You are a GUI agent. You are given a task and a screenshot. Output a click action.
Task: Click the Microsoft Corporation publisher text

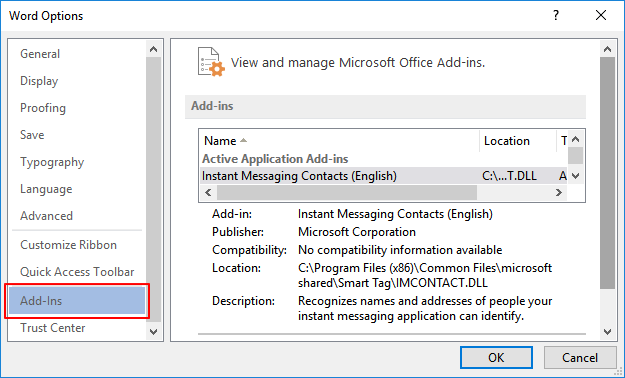[357, 232]
